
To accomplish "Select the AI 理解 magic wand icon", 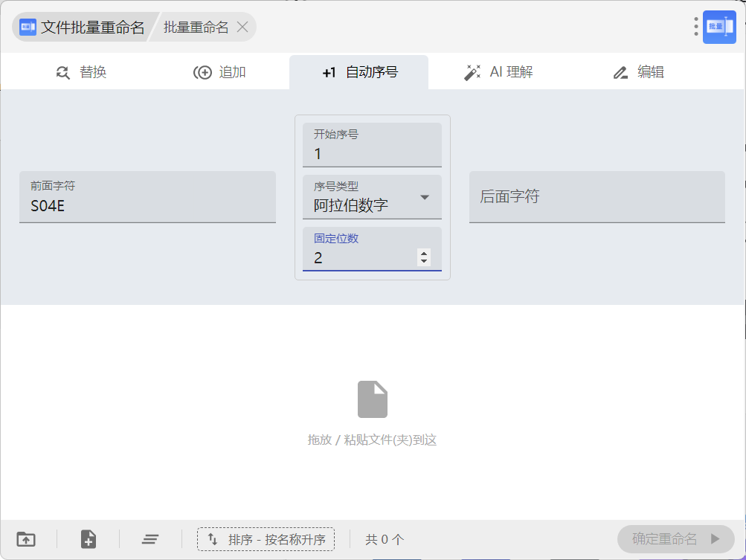I will tap(472, 71).
